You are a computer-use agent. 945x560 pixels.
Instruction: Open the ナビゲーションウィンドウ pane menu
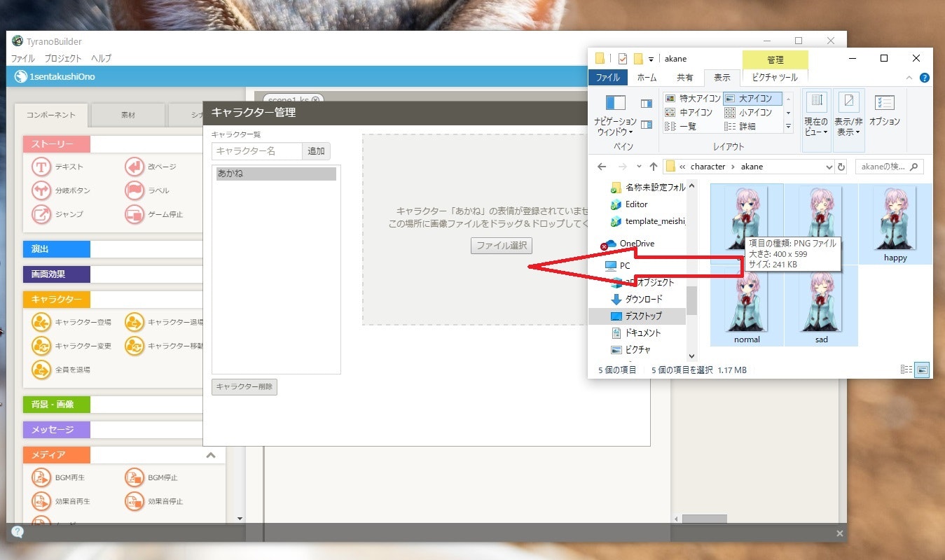[x=616, y=115]
